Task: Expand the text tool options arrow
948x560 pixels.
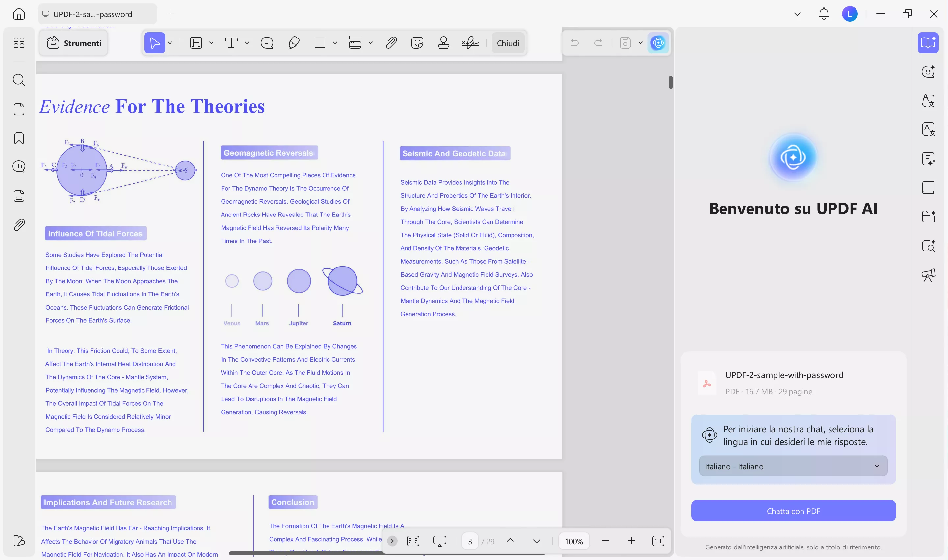Action: point(247,43)
